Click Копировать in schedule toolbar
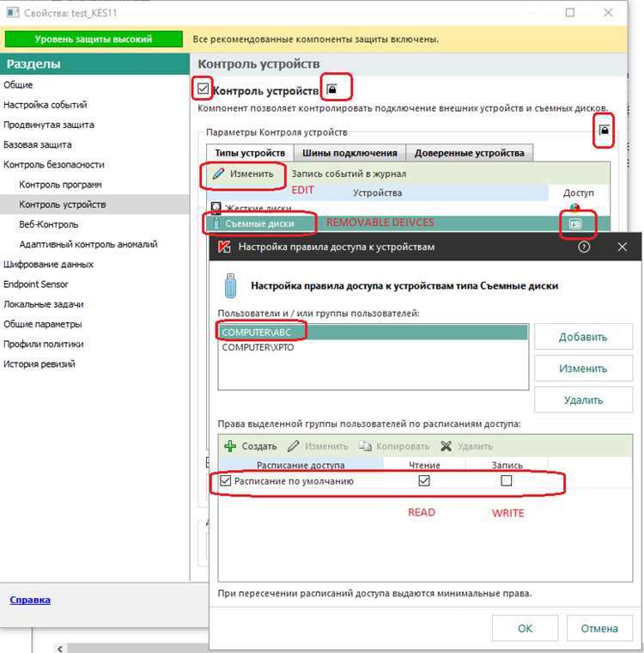 [x=394, y=446]
